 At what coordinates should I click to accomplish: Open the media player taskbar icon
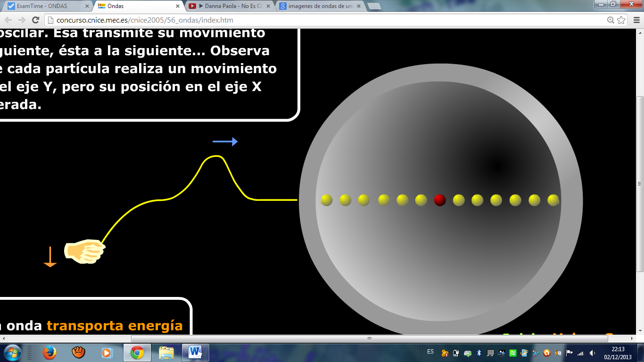pos(107,353)
